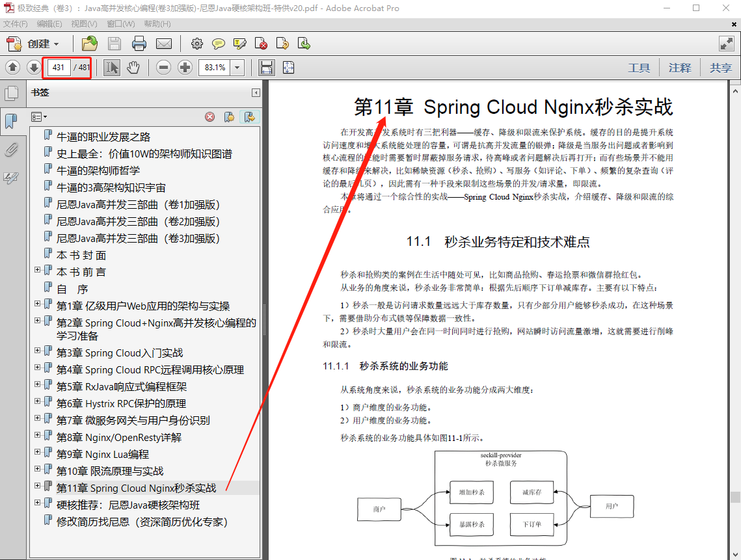Viewport: 741px width, 560px height.
Task: Choose the text selection cursor tool
Action: [111, 68]
